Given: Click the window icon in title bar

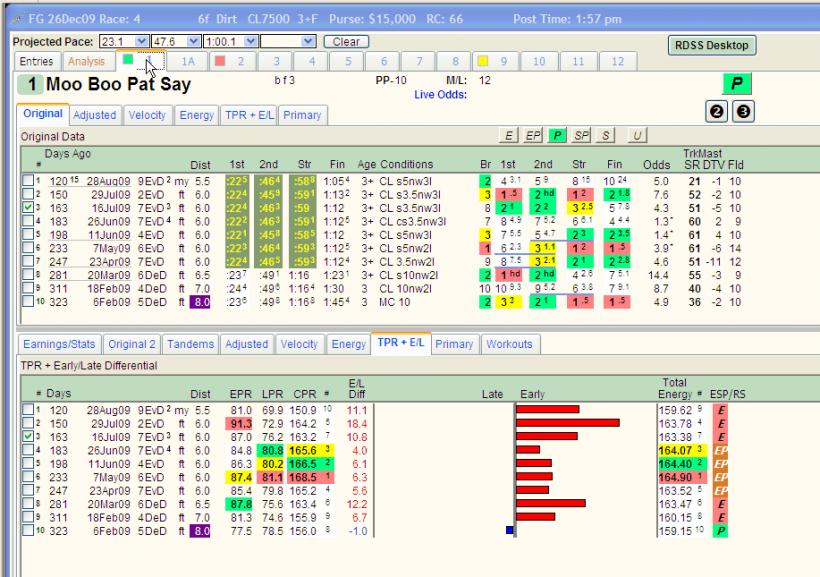Looking at the screenshot, I should (x=18, y=19).
